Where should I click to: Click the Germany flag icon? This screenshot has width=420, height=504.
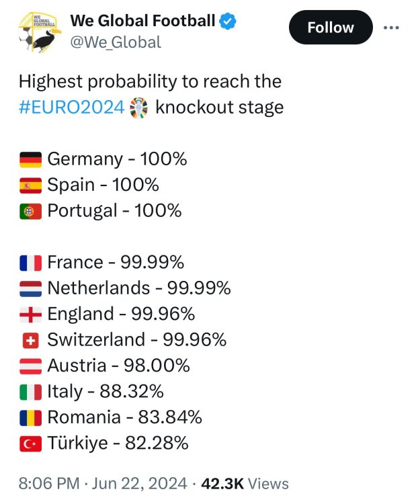click(x=31, y=159)
